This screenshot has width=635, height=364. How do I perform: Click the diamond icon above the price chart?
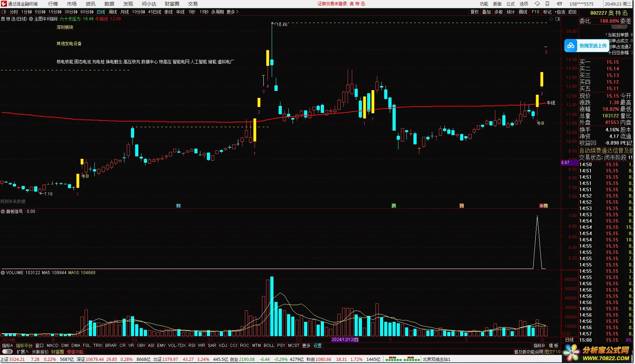(551, 19)
